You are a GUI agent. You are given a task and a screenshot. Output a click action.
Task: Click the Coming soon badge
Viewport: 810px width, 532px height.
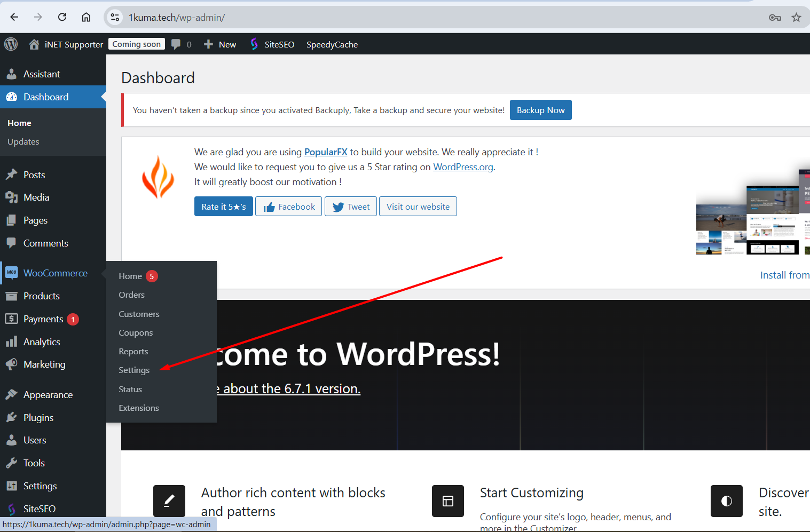coord(137,44)
